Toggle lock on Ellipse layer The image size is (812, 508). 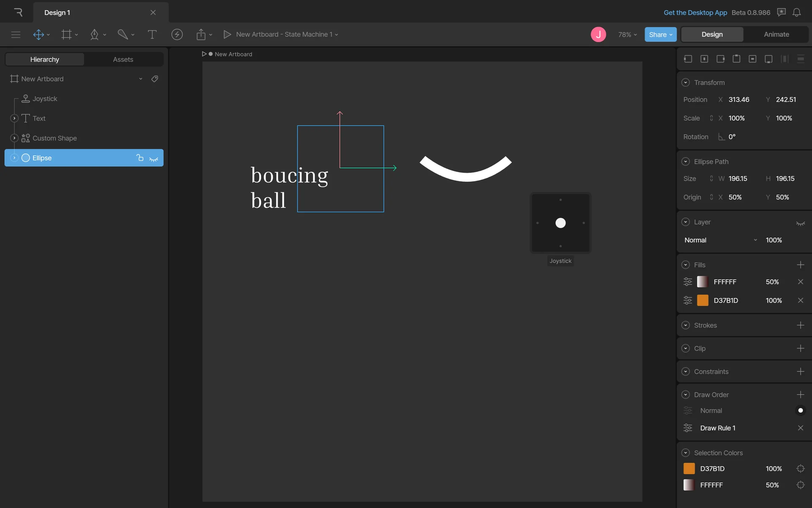click(140, 158)
